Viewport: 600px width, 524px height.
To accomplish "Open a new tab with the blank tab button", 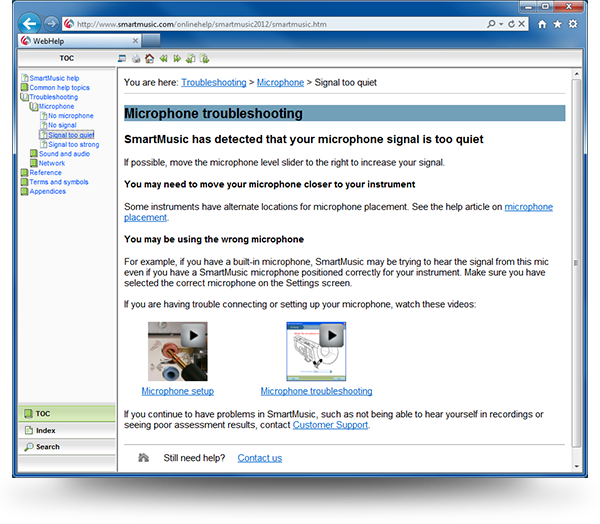I will pos(151,40).
